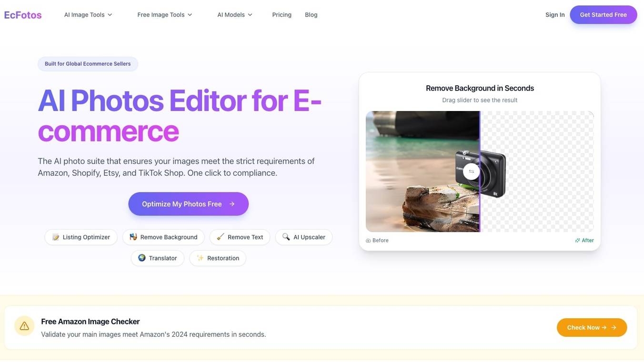This screenshot has width=644, height=362.
Task: Select the flag icon beside Remove Background
Action: click(132, 237)
